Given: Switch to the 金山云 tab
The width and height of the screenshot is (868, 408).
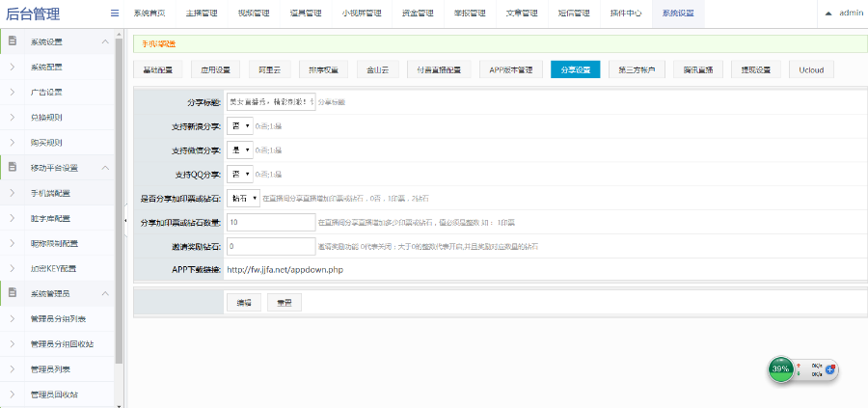Looking at the screenshot, I should coord(377,69).
